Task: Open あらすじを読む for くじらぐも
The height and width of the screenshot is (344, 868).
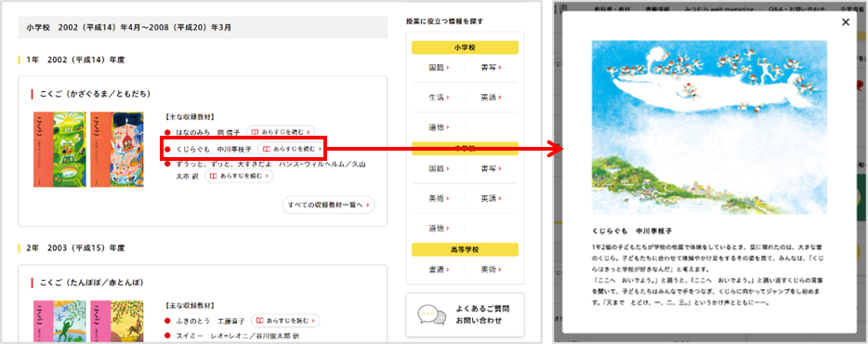Action: (x=292, y=149)
